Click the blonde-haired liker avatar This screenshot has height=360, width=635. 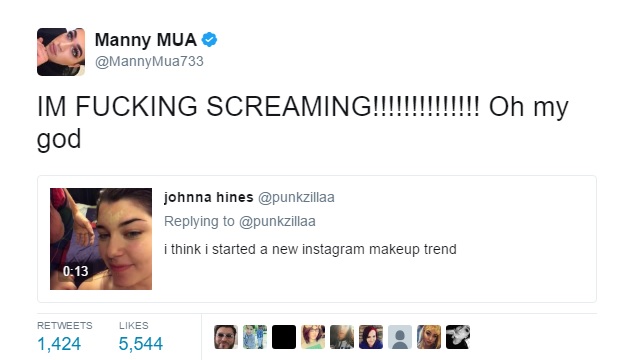[429, 337]
